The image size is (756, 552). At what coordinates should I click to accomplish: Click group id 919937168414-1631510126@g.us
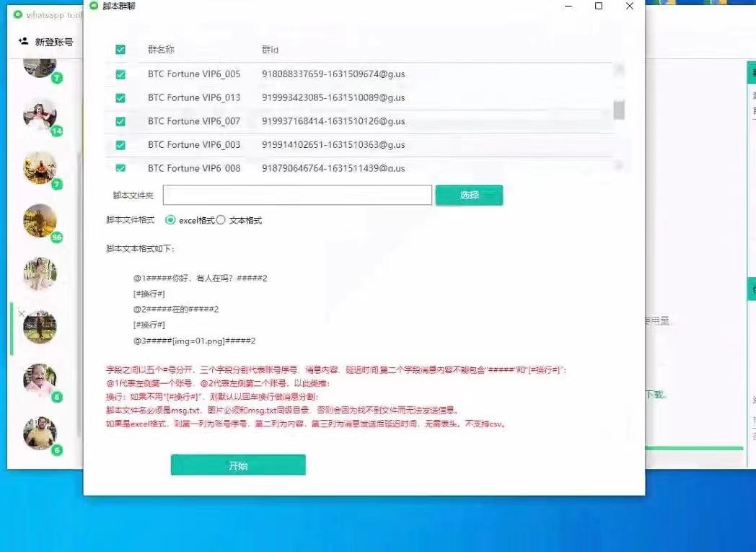point(333,121)
